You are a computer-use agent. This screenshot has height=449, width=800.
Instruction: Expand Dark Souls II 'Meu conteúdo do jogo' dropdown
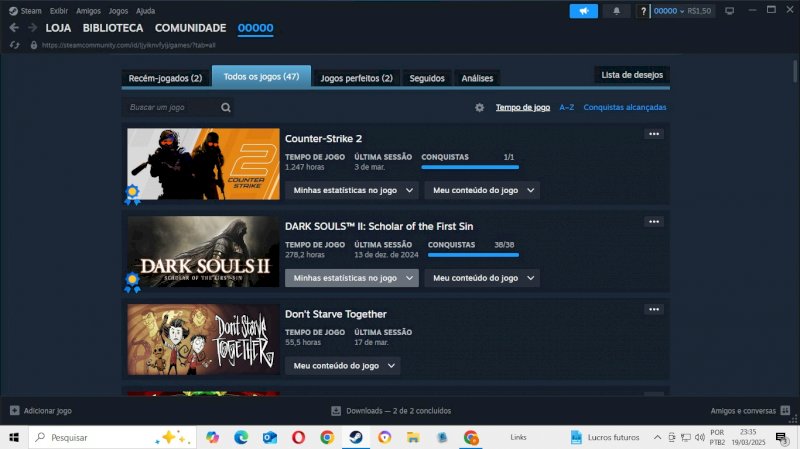click(482, 278)
